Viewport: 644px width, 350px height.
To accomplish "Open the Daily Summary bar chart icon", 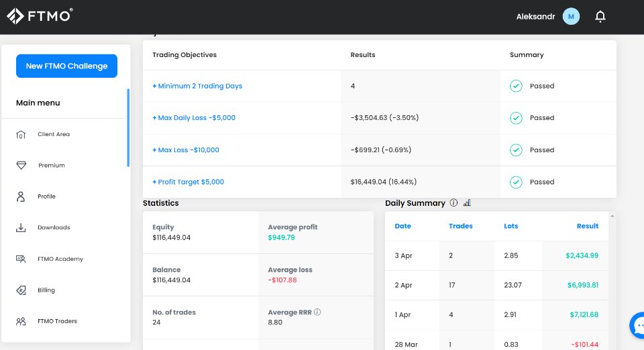I will 467,203.
